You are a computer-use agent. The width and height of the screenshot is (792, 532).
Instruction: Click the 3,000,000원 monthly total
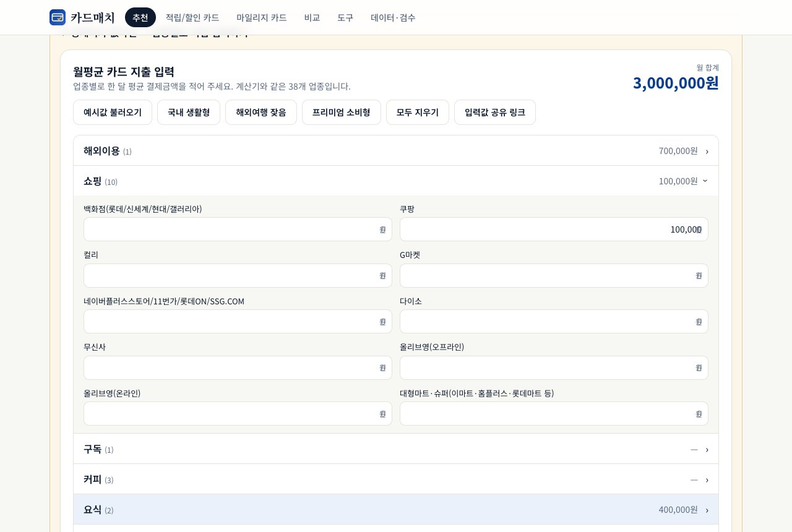point(676,83)
